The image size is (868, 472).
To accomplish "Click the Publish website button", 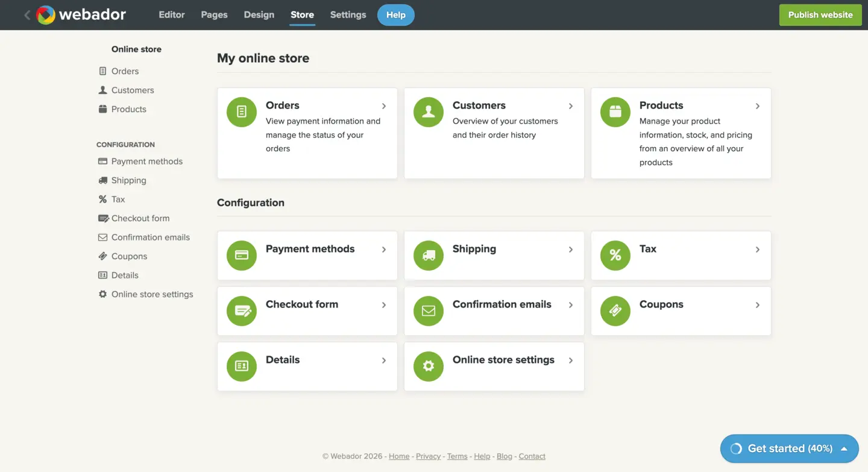I will pos(820,14).
